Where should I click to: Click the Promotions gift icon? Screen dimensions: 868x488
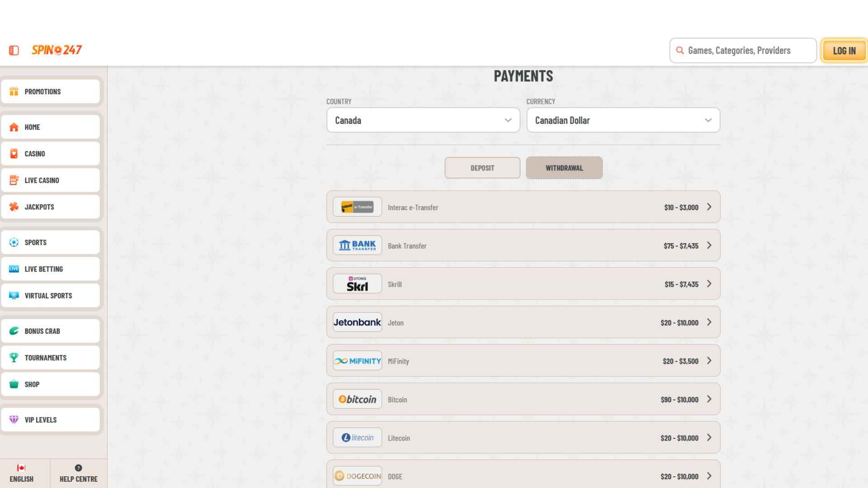click(14, 92)
